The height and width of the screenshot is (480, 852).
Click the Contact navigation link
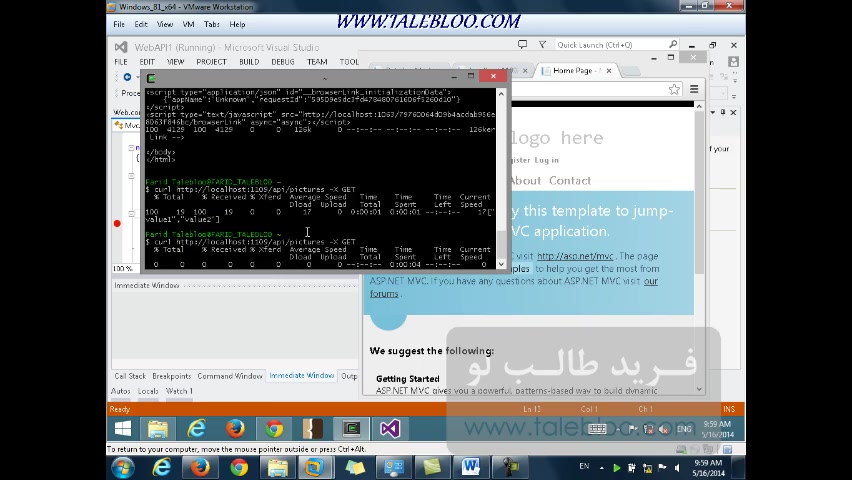click(x=569, y=181)
